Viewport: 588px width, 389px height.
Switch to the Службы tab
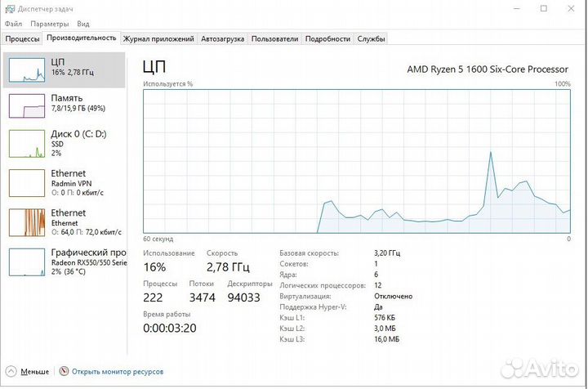pyautogui.click(x=371, y=38)
